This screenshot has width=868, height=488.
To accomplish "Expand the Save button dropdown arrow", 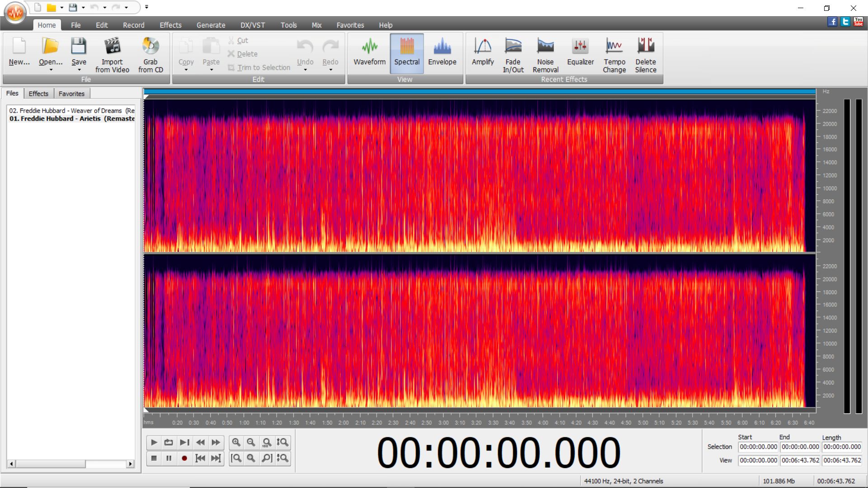I will 79,70.
